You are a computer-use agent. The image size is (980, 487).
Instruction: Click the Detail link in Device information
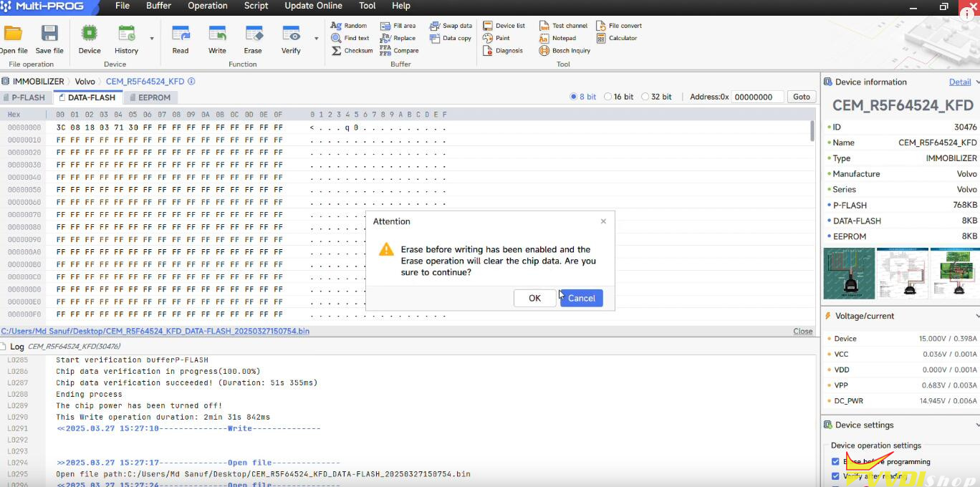(960, 82)
